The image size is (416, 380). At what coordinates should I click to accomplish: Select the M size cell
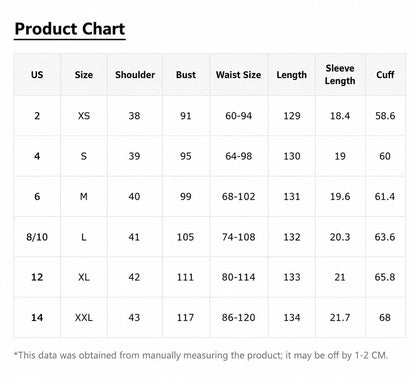[x=84, y=197]
